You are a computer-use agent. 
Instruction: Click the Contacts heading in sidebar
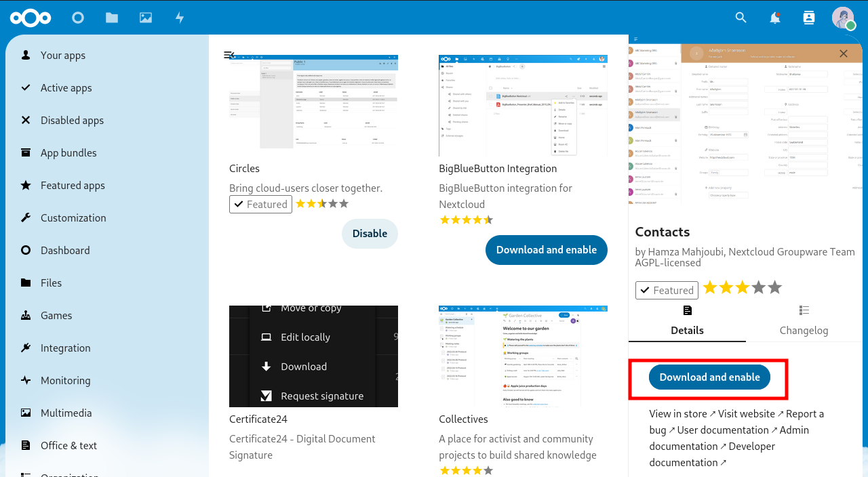[x=663, y=232]
